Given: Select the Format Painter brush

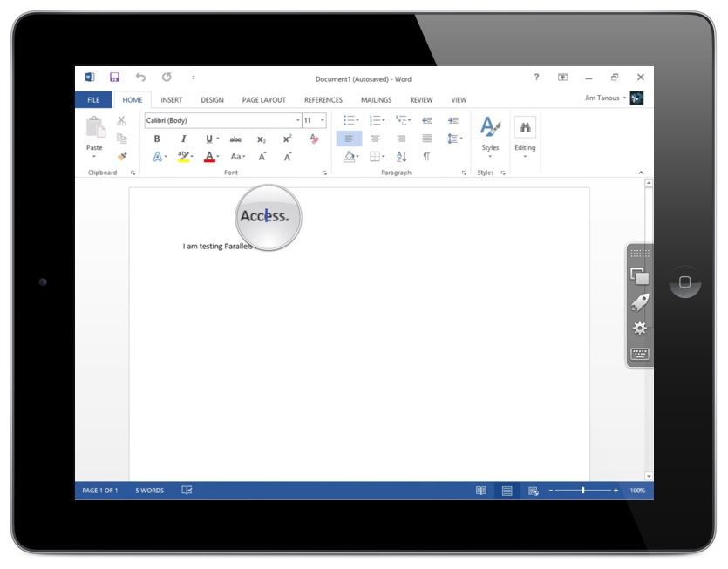Looking at the screenshot, I should click(x=122, y=156).
